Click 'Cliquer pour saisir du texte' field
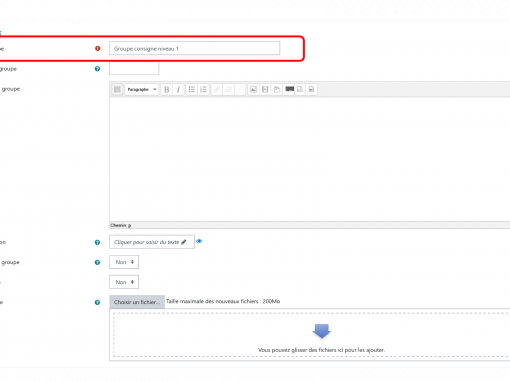Screen dimensions: 510x382 pos(152,242)
